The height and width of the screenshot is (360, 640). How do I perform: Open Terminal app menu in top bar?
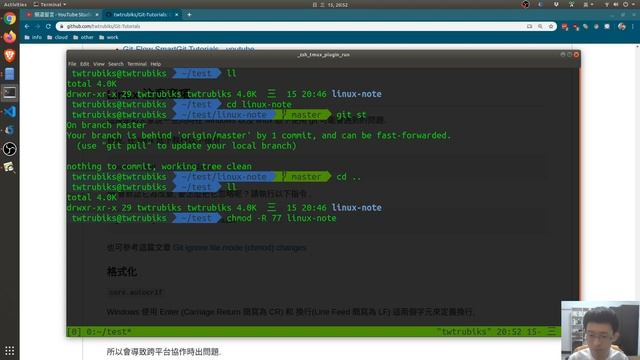coord(50,4)
